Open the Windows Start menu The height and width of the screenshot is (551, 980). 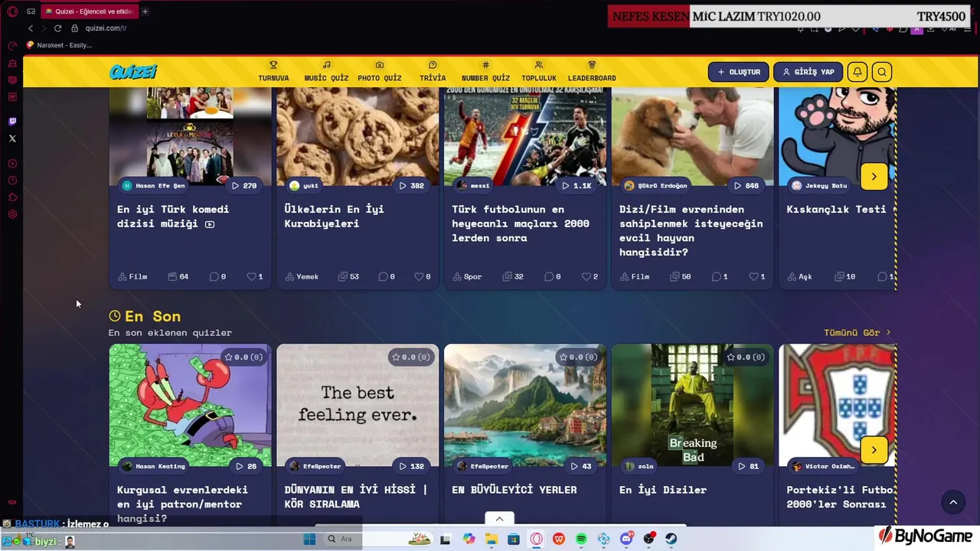coord(309,540)
